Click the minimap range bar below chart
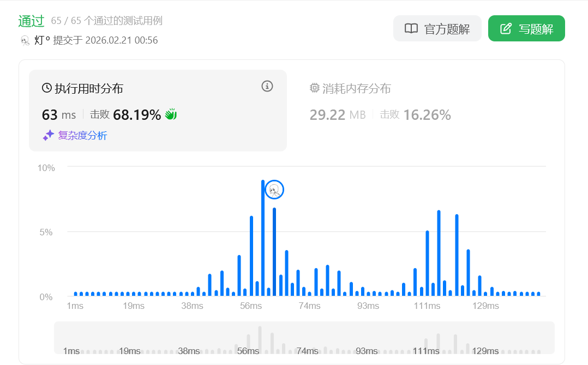Image resolution: width=588 pixels, height=365 pixels. [304, 338]
